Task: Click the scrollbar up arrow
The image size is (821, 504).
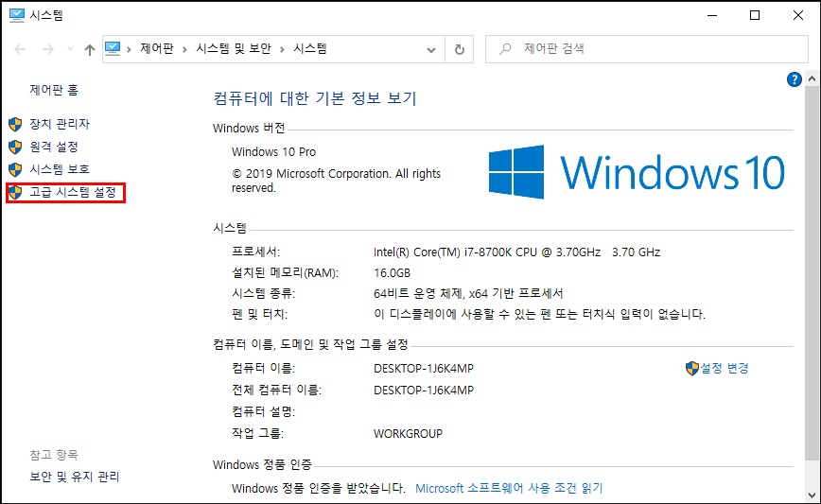Action: point(812,79)
